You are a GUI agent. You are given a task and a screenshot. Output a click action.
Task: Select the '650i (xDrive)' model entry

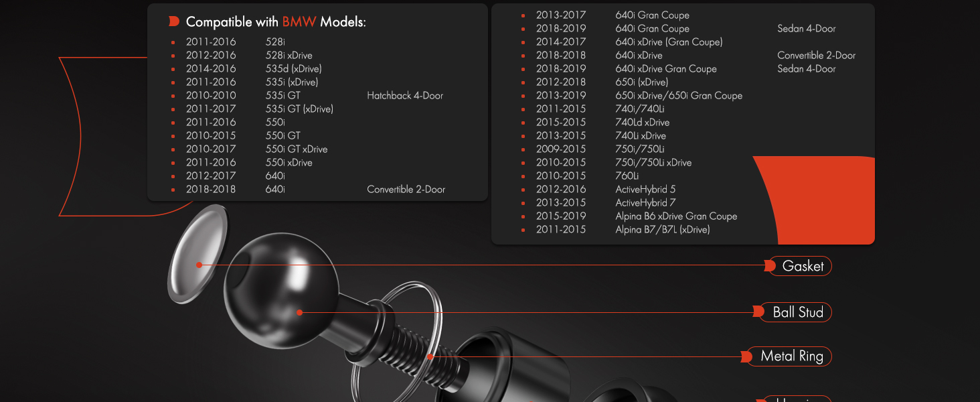point(641,82)
